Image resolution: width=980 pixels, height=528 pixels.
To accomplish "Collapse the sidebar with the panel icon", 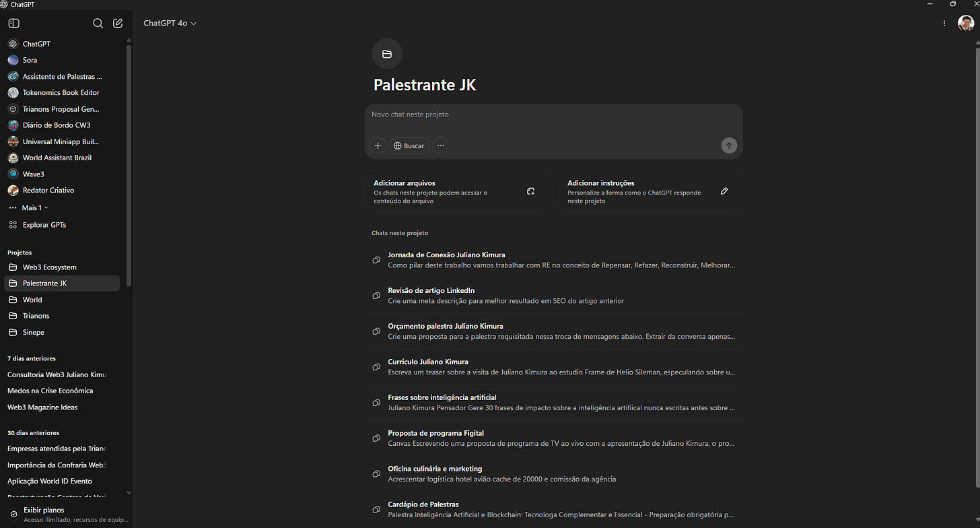I will [13, 23].
